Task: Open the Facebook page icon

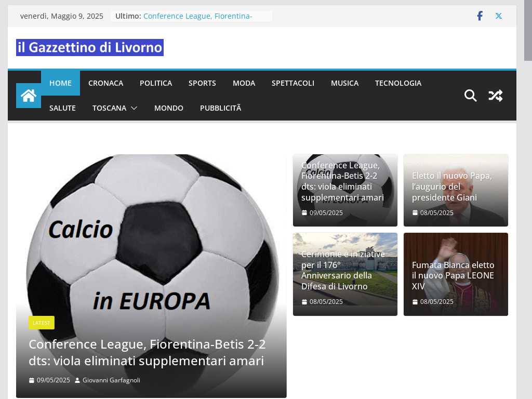Action: click(x=480, y=16)
